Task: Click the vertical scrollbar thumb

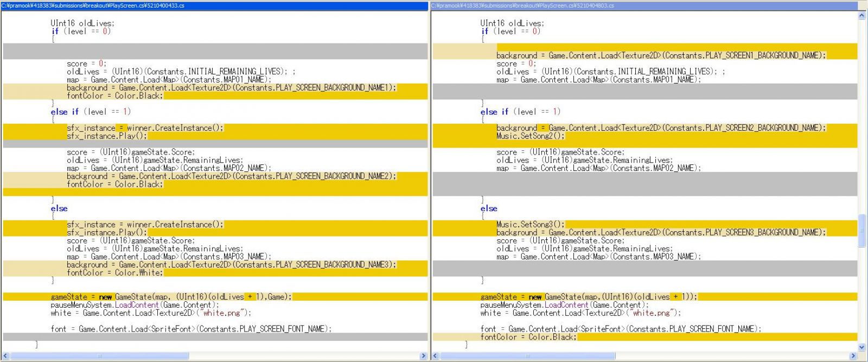Action: pos(862,231)
